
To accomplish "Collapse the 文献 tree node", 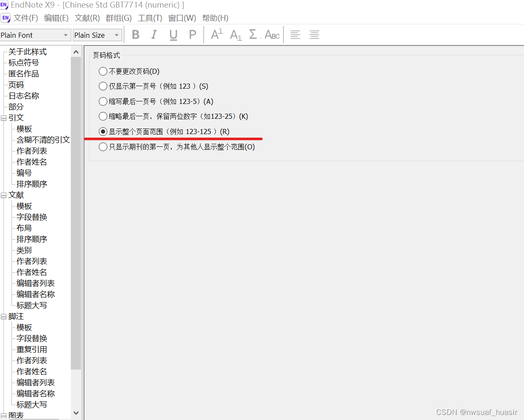I will click(x=3, y=195).
